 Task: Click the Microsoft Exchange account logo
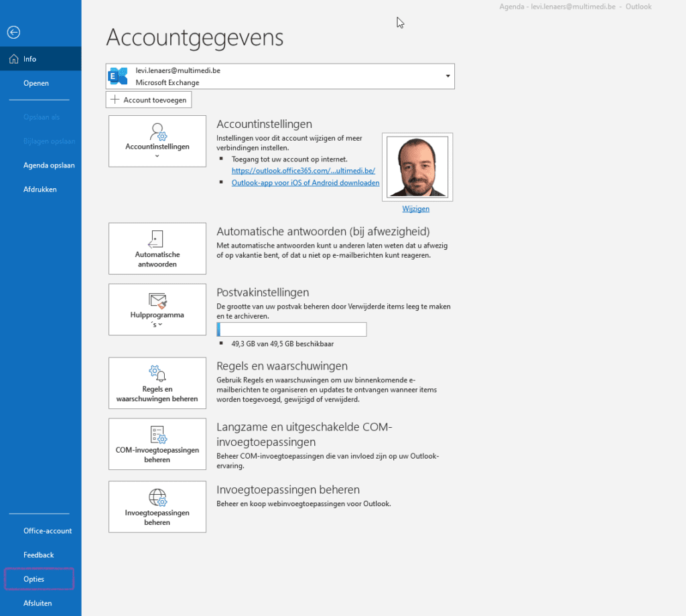pos(118,76)
